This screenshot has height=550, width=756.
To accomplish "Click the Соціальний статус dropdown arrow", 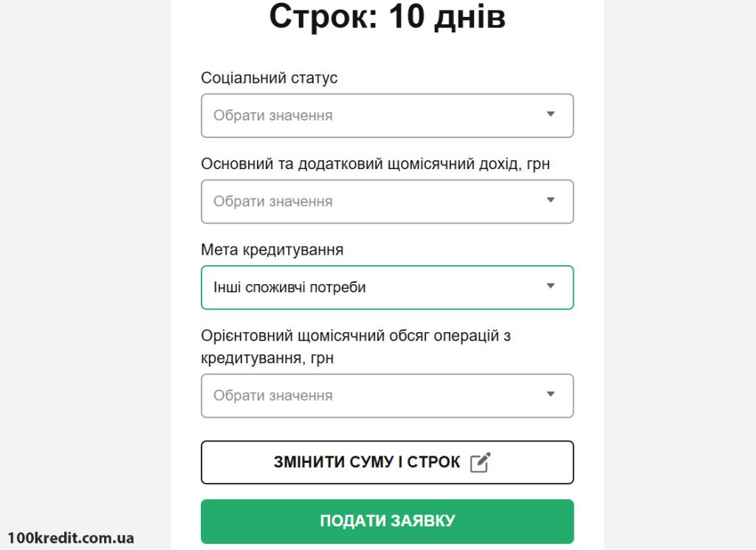I will click(x=551, y=114).
